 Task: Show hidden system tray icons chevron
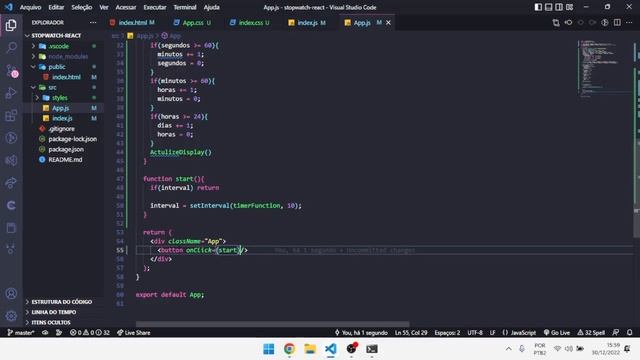(x=508, y=349)
